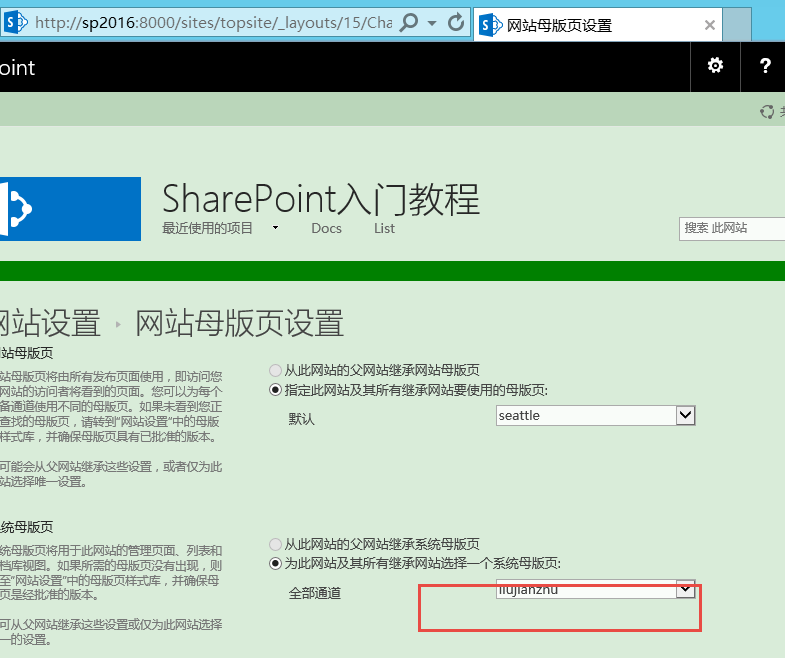Click the address bar search magnifier

[x=409, y=23]
